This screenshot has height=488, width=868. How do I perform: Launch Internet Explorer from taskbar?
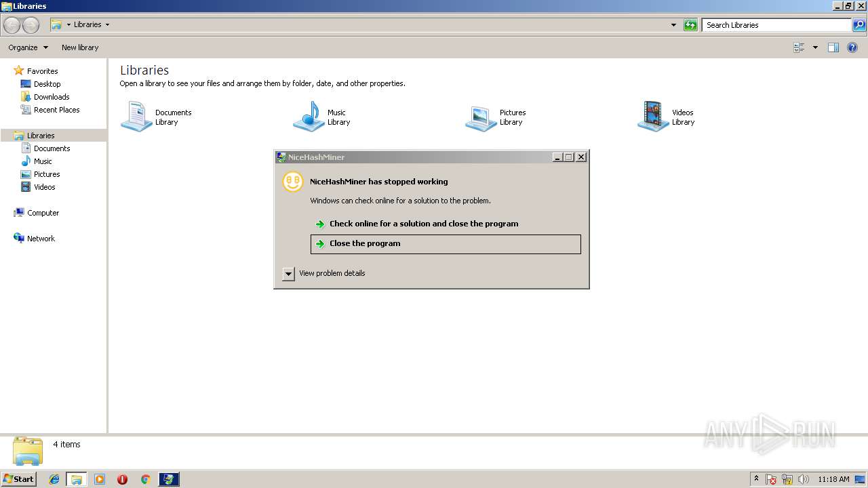coord(54,479)
